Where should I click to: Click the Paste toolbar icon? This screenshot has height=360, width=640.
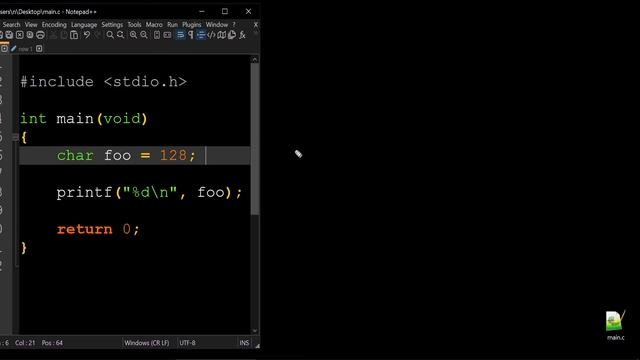[74, 35]
